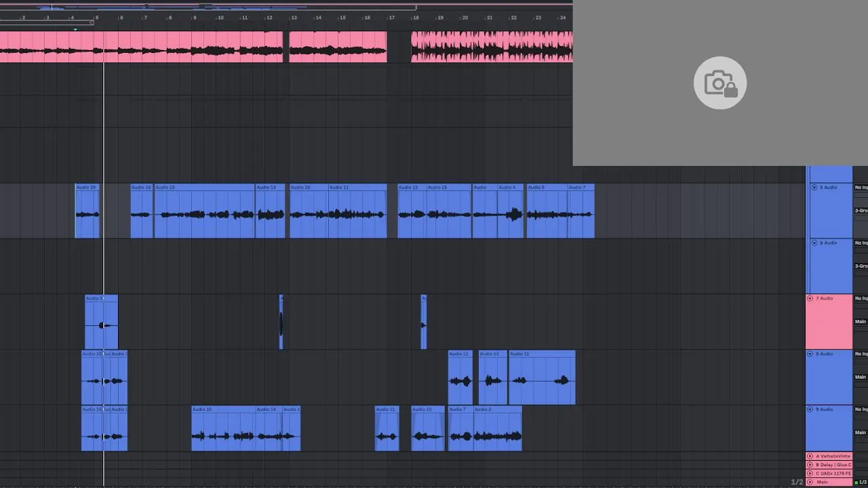The height and width of the screenshot is (488, 868).
Task: Select the Audio 7 clip on track 9
Action: click(461, 428)
